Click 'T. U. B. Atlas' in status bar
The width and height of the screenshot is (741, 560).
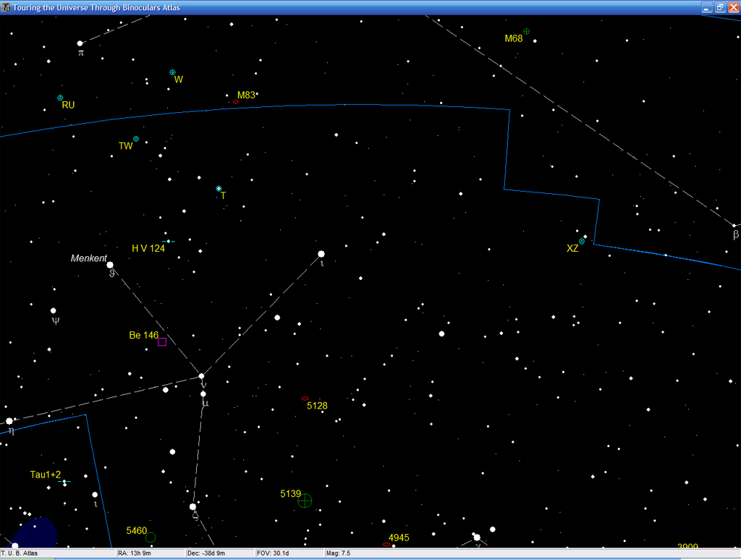[x=20, y=553]
